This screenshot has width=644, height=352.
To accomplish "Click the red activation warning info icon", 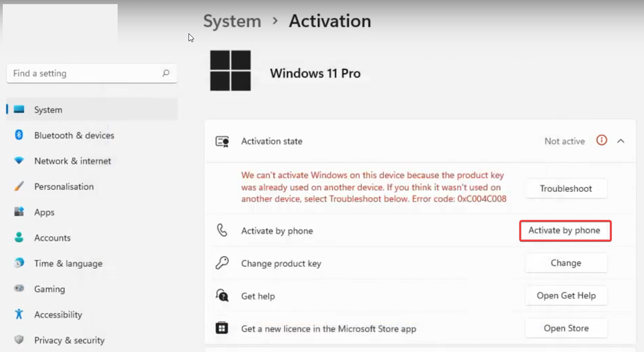I will click(601, 141).
